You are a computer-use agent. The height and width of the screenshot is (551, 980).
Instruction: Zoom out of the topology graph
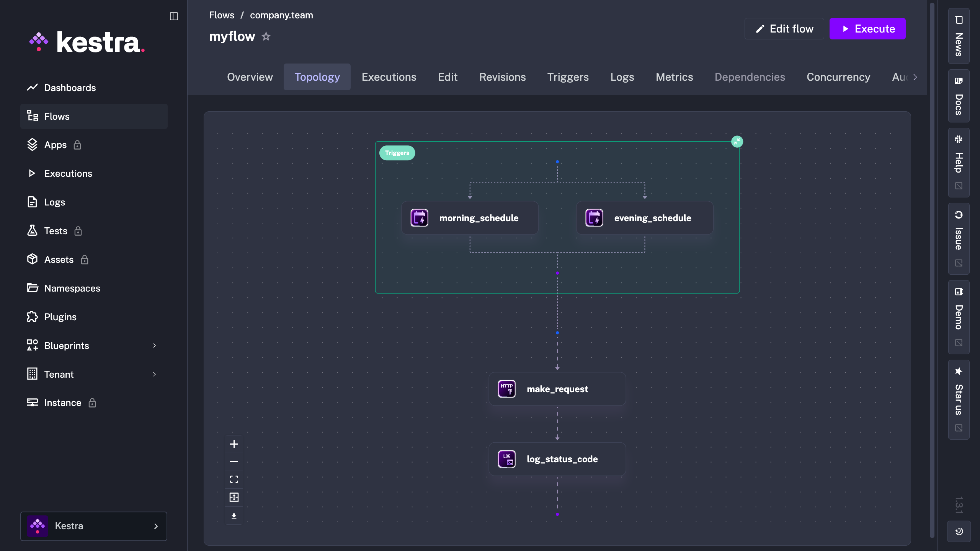[x=234, y=462]
